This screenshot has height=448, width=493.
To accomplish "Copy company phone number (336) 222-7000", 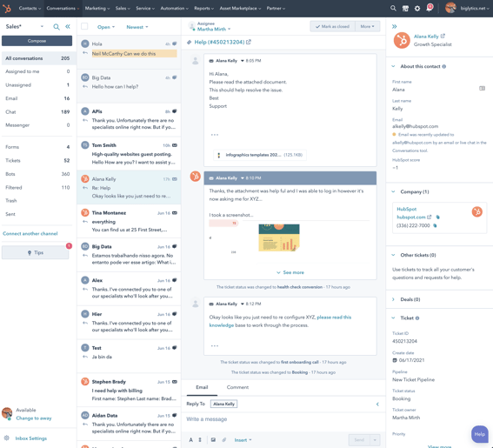I will pos(435,225).
